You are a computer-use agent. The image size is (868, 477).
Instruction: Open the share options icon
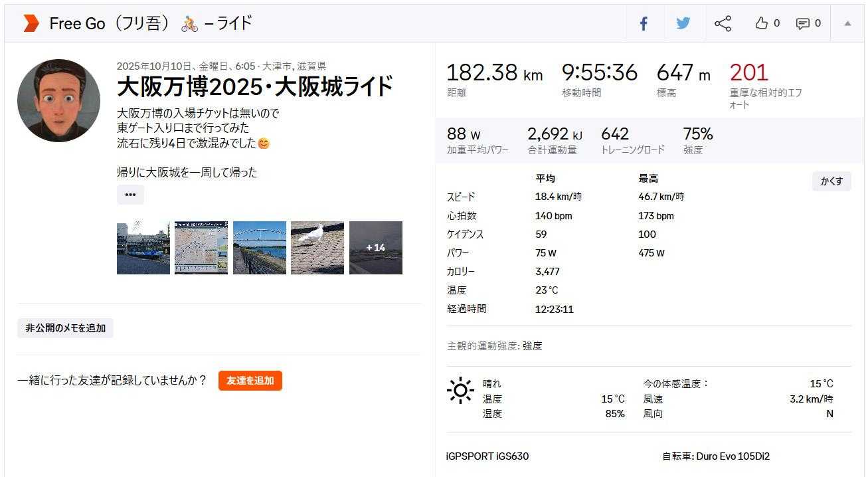click(723, 24)
